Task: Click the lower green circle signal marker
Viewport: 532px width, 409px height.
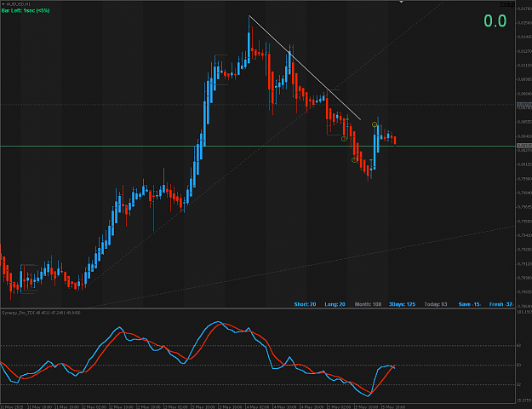Action: tap(355, 160)
